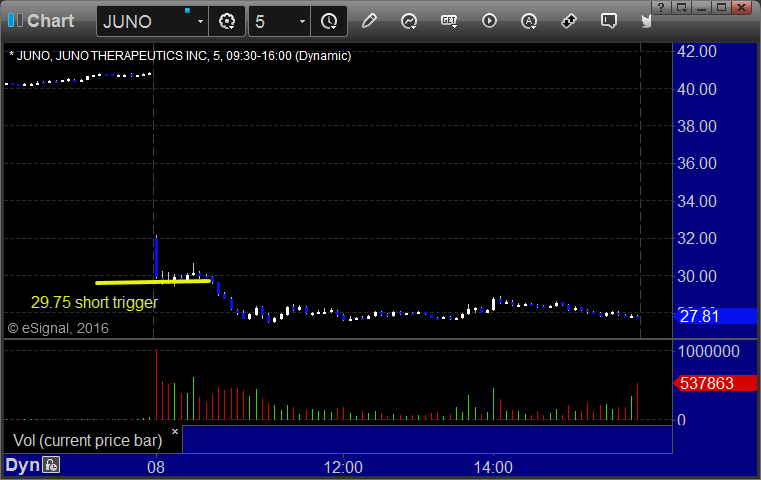The width and height of the screenshot is (761, 480).
Task: Open the GET studies icon
Action: 449,21
